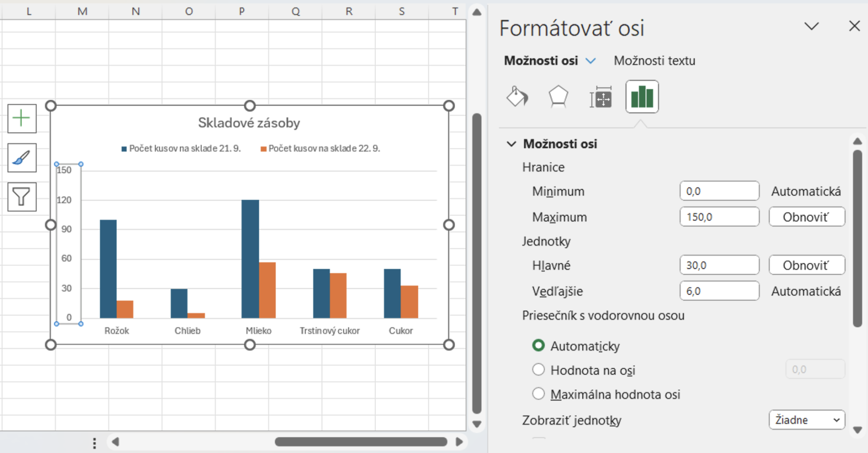Close the Formátovať osi pane
Viewport: 868px width, 453px height.
pyautogui.click(x=854, y=26)
